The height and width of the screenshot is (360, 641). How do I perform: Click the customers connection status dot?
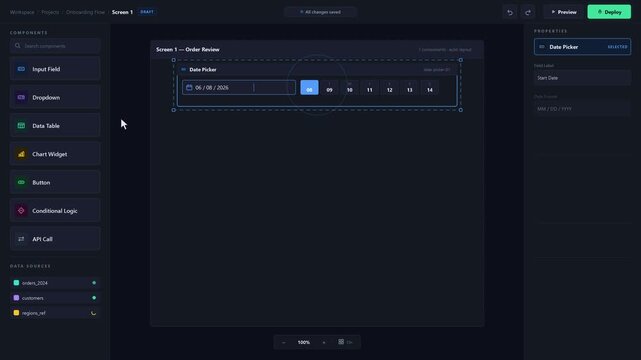pyautogui.click(x=94, y=298)
